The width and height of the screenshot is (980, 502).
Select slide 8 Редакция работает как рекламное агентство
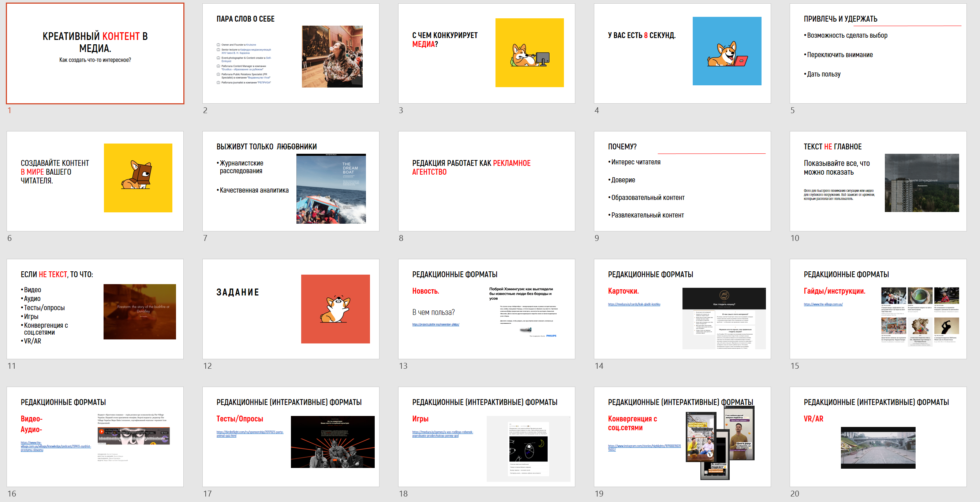[x=487, y=181]
